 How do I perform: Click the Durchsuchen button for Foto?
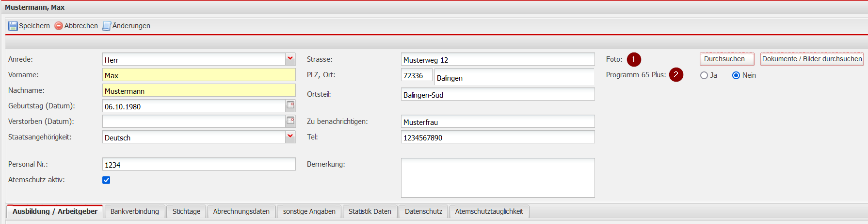(x=726, y=59)
